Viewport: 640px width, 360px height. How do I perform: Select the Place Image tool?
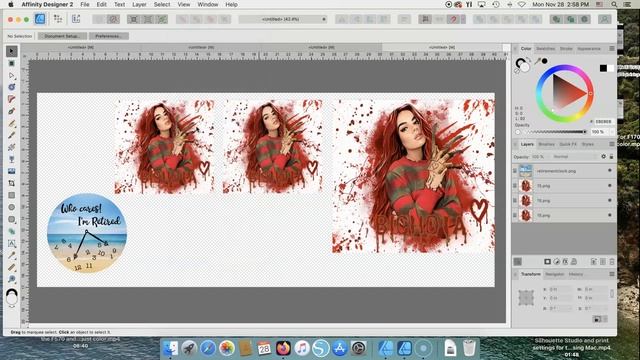11,171
